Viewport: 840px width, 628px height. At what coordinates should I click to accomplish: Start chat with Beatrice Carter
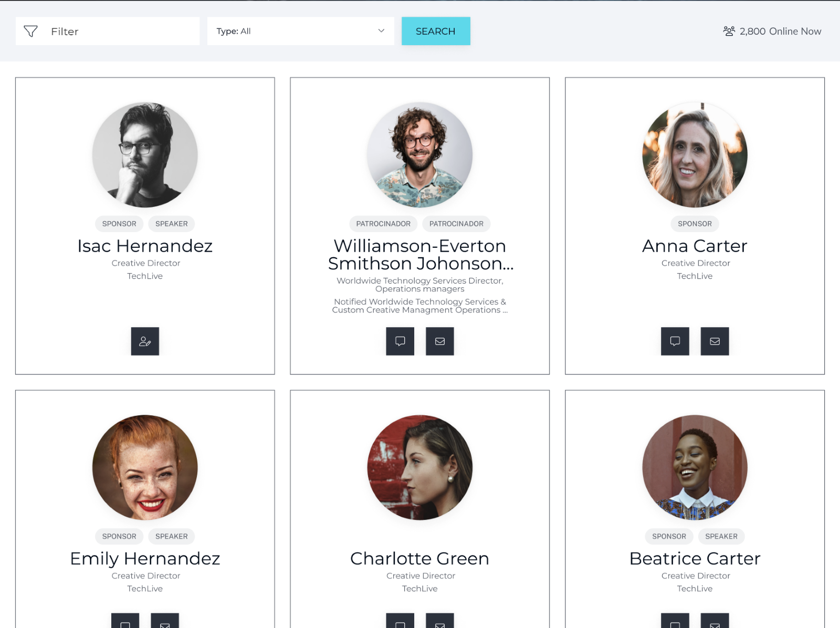[675, 621]
